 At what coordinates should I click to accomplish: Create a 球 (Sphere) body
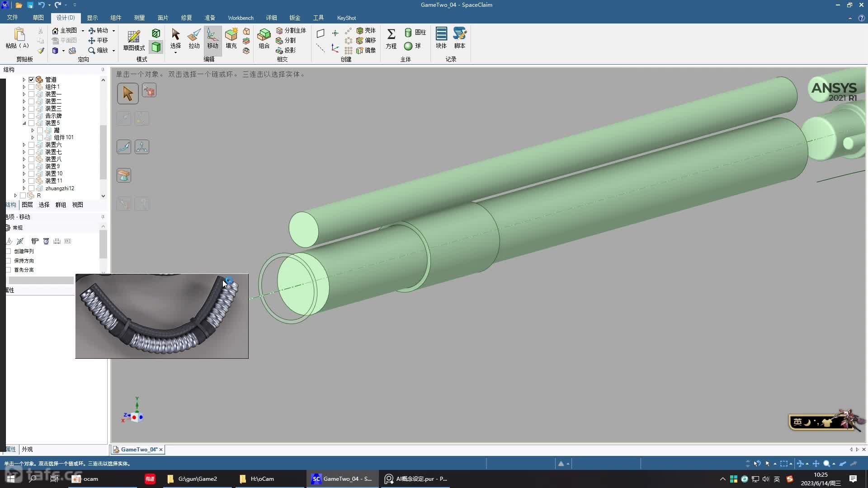click(412, 46)
